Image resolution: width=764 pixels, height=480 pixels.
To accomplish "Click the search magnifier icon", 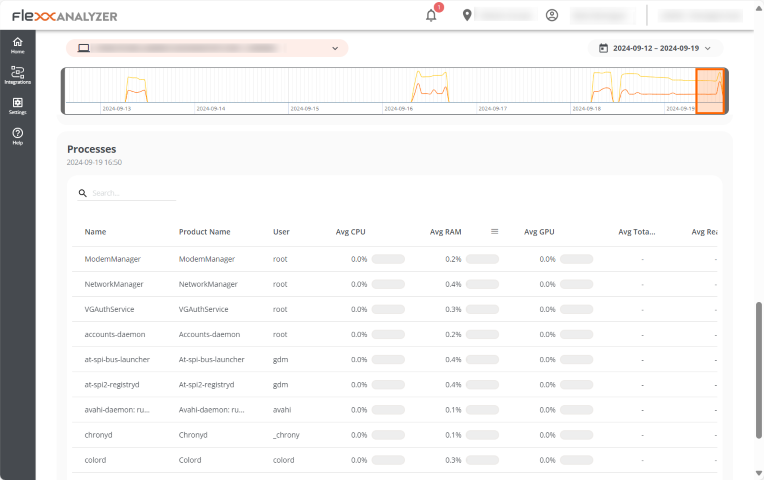I will tap(82, 193).
